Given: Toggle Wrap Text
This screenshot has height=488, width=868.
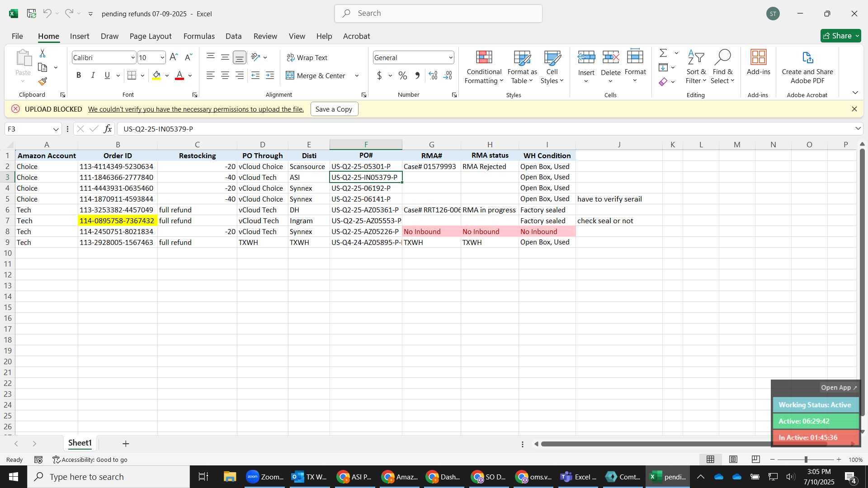Looking at the screenshot, I should coord(307,57).
